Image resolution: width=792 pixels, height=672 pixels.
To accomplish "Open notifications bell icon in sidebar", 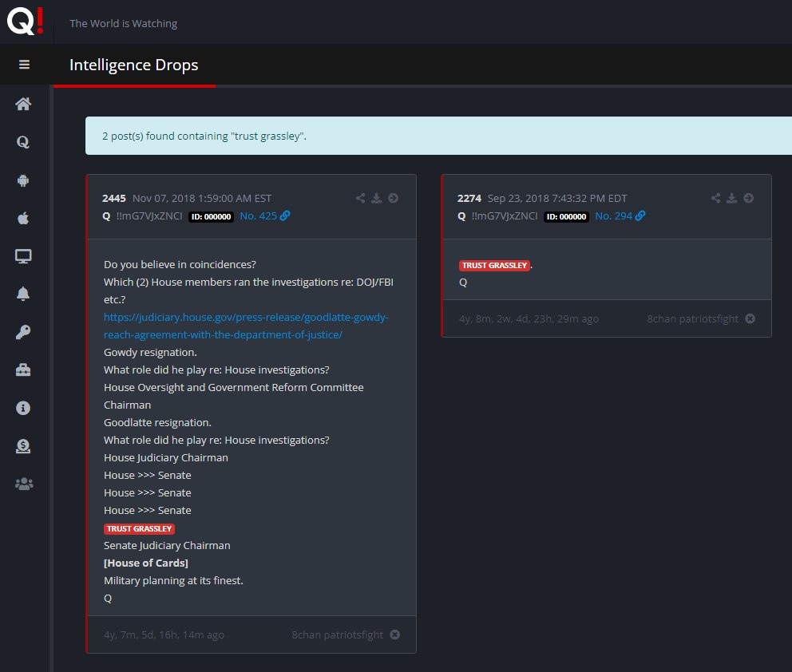I will [23, 294].
